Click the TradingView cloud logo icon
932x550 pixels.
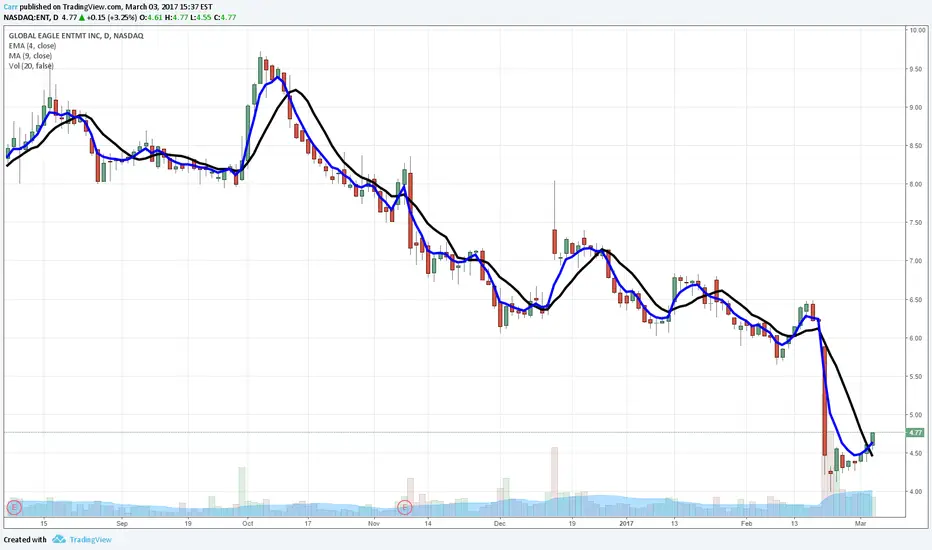tap(59, 539)
